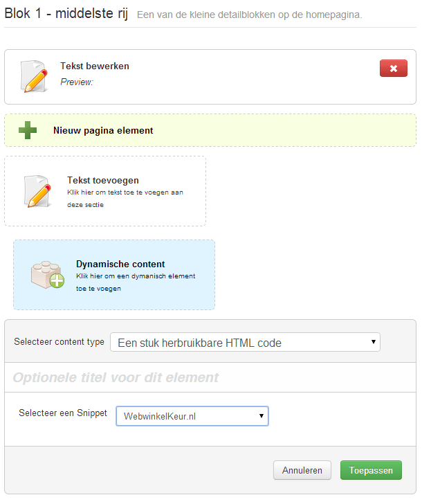
Task: Click the Selecteer een Snippet label
Action: pyautogui.click(x=63, y=413)
